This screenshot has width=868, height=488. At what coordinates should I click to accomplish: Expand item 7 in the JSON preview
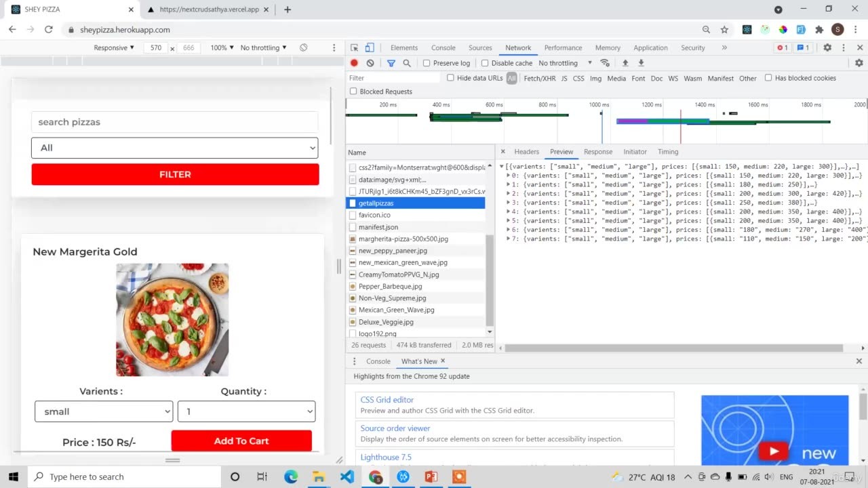[509, 239]
